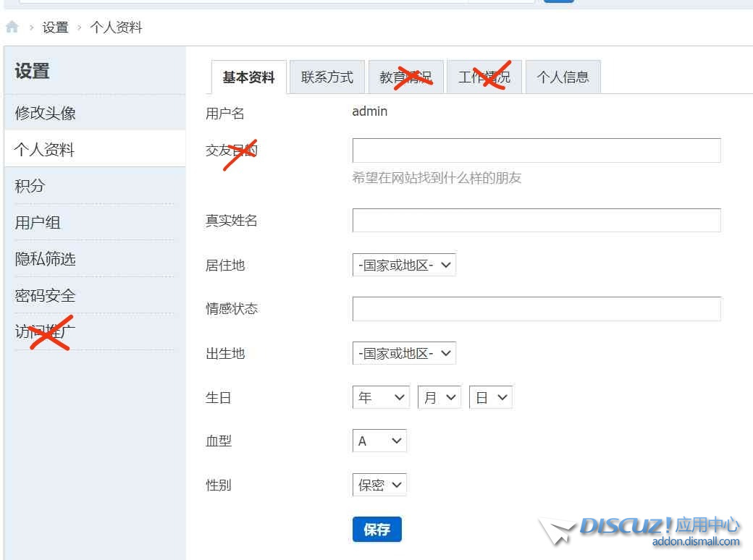This screenshot has width=753, height=560.
Task: Click the 真实姓名 text field
Action: coord(536,221)
